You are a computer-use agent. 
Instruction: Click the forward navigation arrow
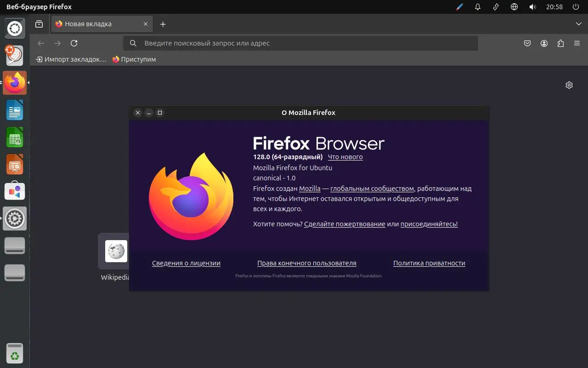[x=57, y=43]
